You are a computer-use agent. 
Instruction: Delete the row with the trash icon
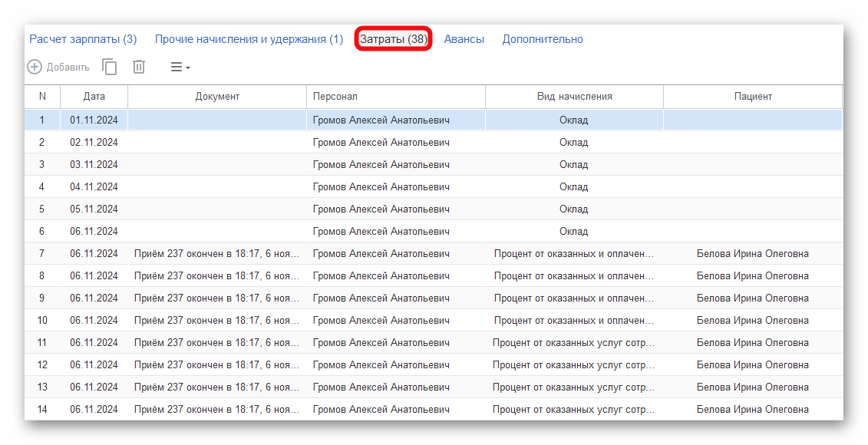click(x=139, y=67)
